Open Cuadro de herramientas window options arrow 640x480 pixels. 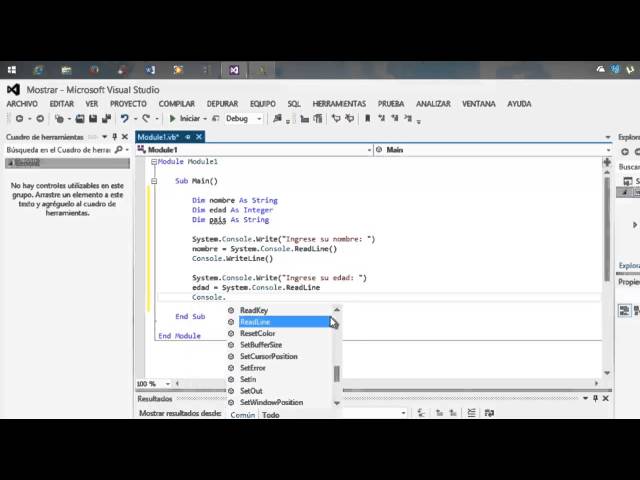coord(104,137)
